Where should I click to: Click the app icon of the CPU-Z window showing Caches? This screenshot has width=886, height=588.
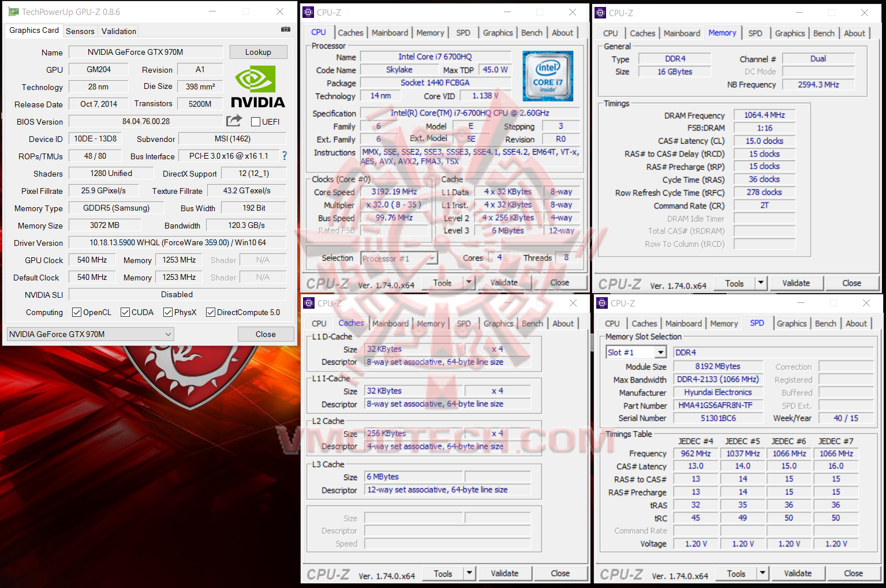(x=309, y=303)
